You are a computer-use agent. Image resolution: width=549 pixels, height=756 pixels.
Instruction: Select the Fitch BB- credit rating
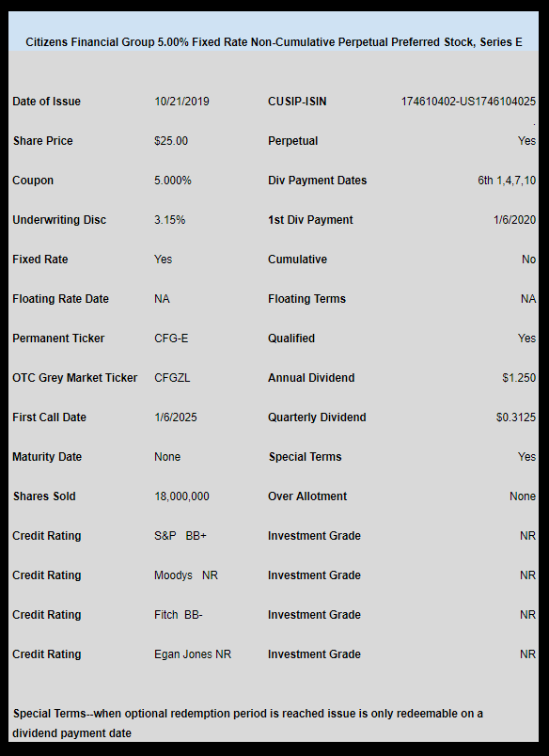pyautogui.click(x=179, y=615)
